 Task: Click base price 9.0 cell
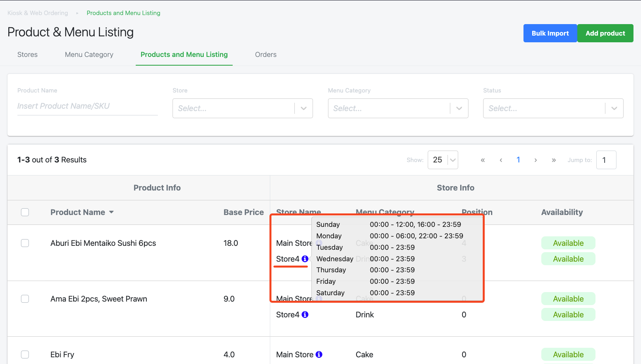[229, 299]
